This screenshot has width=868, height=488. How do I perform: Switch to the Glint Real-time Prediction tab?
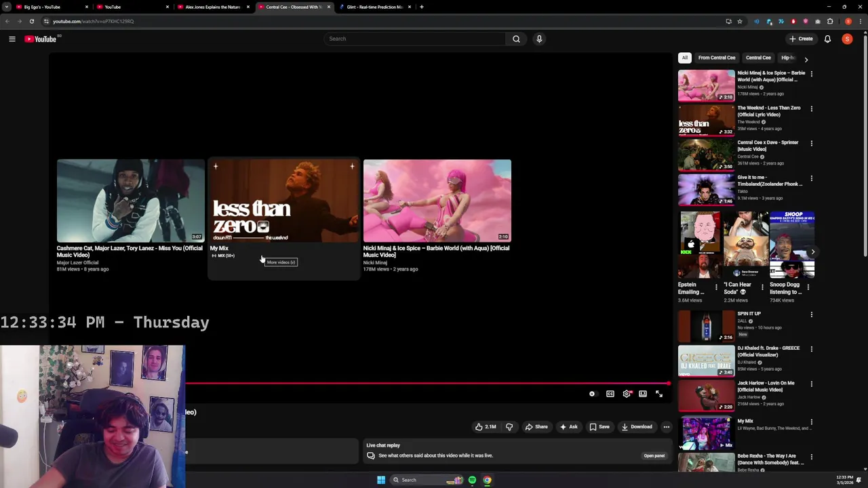click(x=375, y=7)
